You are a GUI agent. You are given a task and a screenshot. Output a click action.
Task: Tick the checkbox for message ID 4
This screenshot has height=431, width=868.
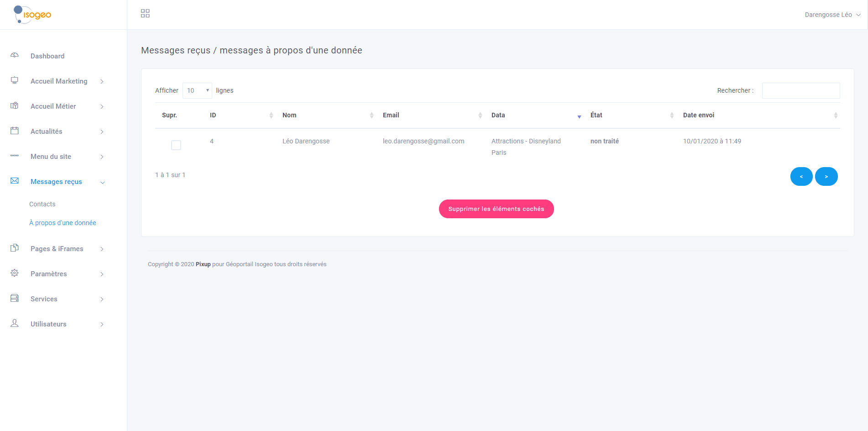click(176, 145)
